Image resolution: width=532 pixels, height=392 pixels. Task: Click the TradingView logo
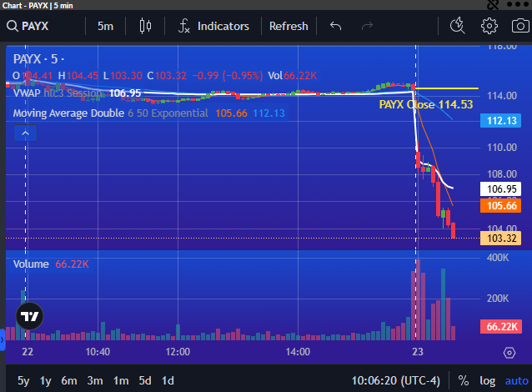coord(29,316)
